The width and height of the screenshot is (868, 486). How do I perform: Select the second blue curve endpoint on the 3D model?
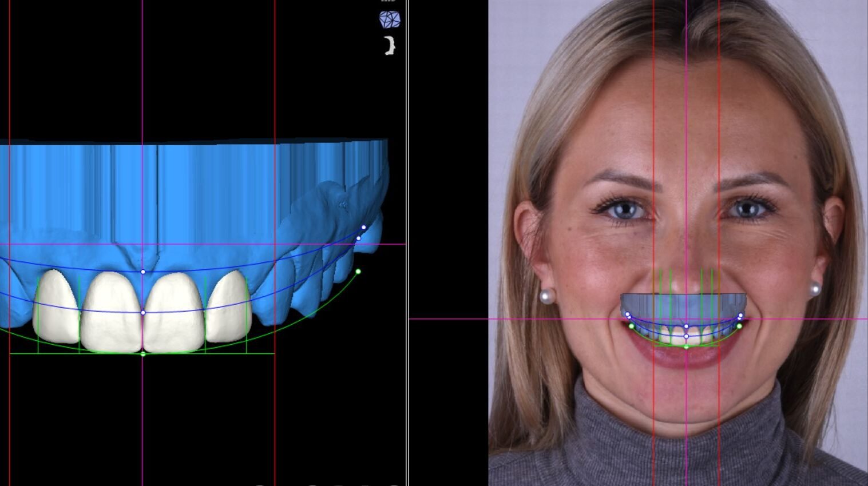[x=359, y=238]
